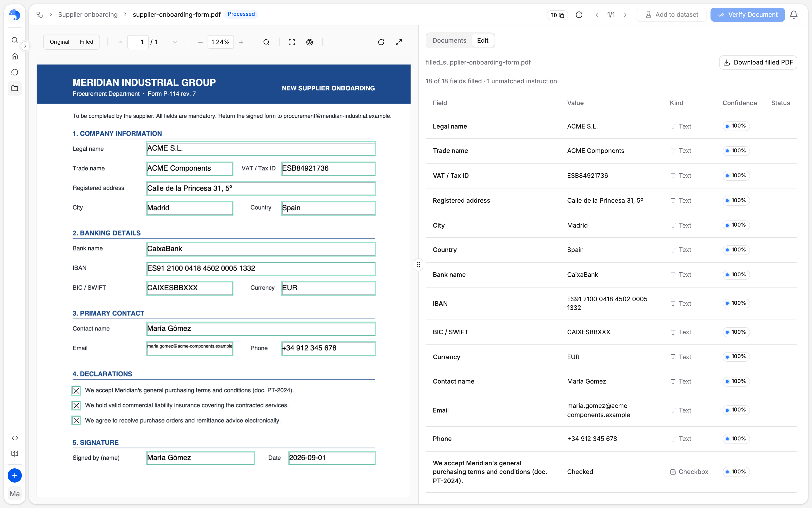Go to the previous document arrow
The width and height of the screenshot is (812, 508).
(x=597, y=14)
